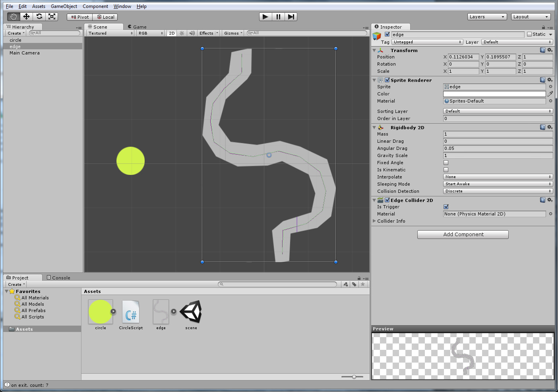The width and height of the screenshot is (558, 392).
Task: Open Edge Collider 2D help icon
Action: tap(542, 200)
